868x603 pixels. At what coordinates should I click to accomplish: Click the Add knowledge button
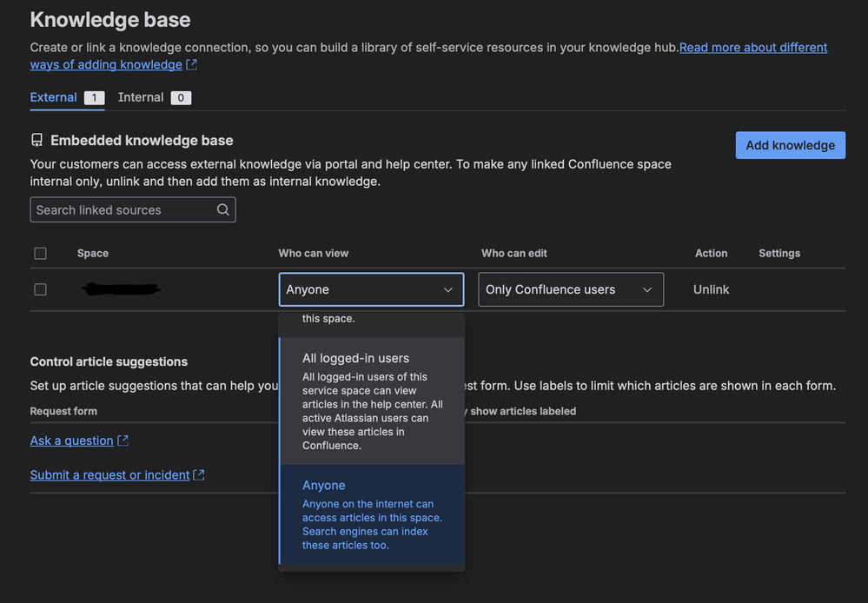click(x=790, y=145)
